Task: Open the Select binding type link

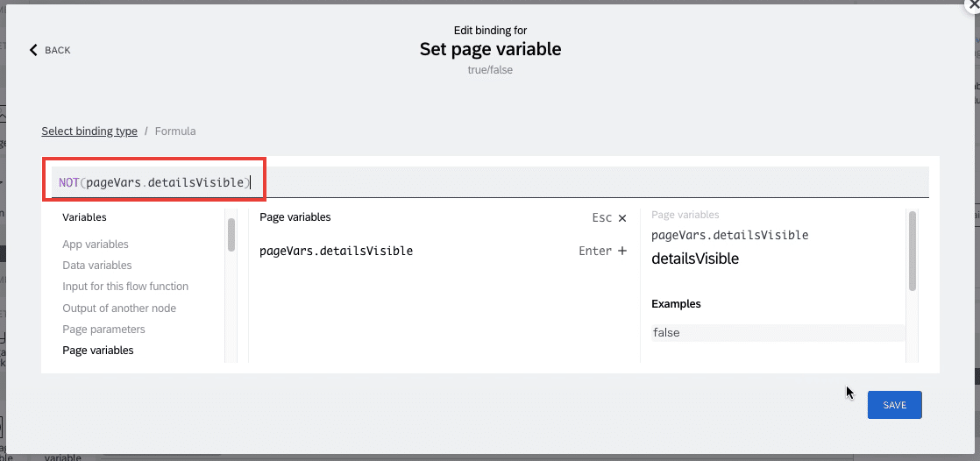Action: point(89,131)
